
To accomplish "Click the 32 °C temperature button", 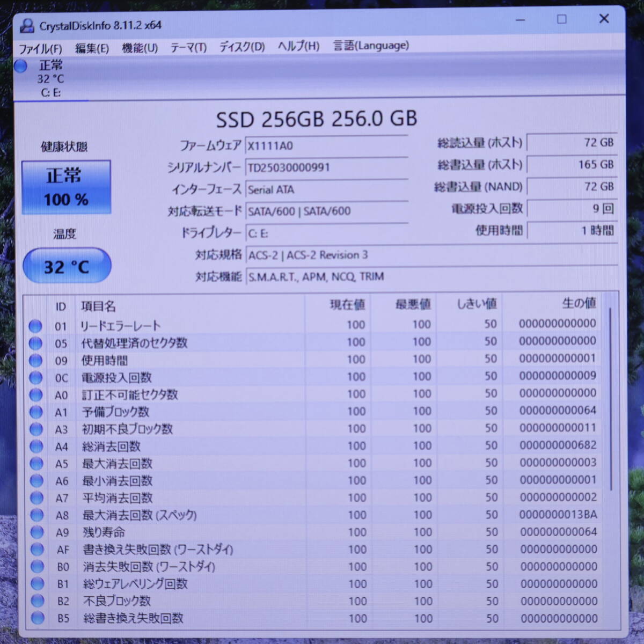I will click(x=67, y=266).
